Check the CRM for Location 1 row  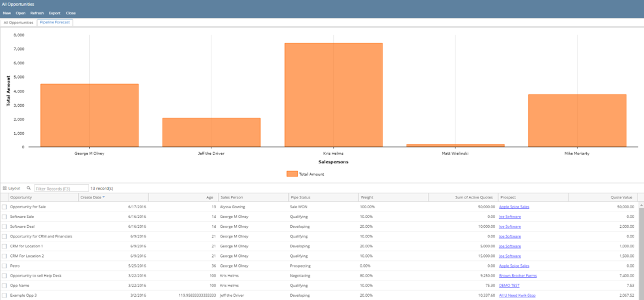point(4,246)
